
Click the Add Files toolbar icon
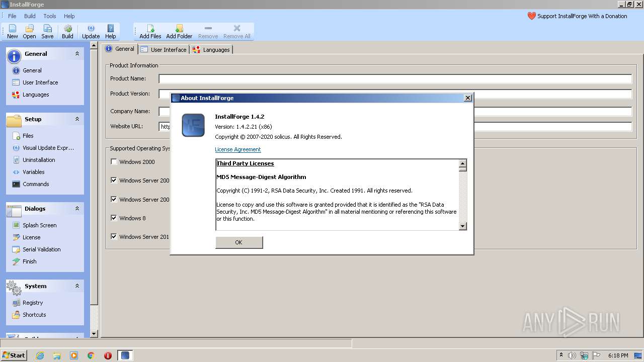point(150,31)
